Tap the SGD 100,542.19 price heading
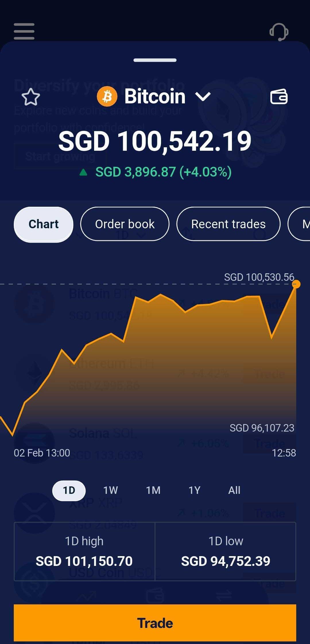The height and width of the screenshot is (644, 310). [x=155, y=142]
